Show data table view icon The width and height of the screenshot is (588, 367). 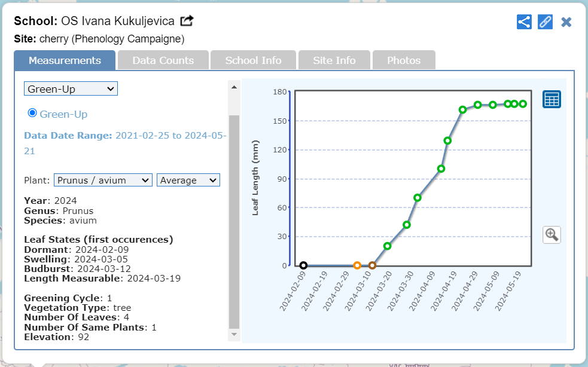click(x=551, y=99)
